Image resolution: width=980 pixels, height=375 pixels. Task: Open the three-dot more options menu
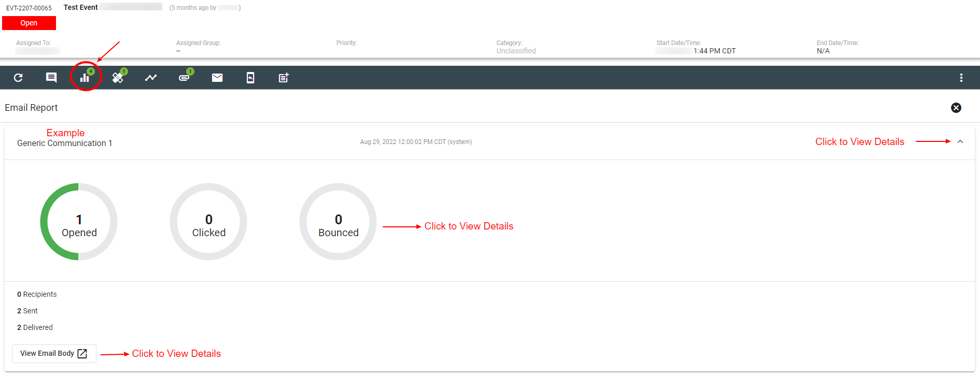(961, 78)
